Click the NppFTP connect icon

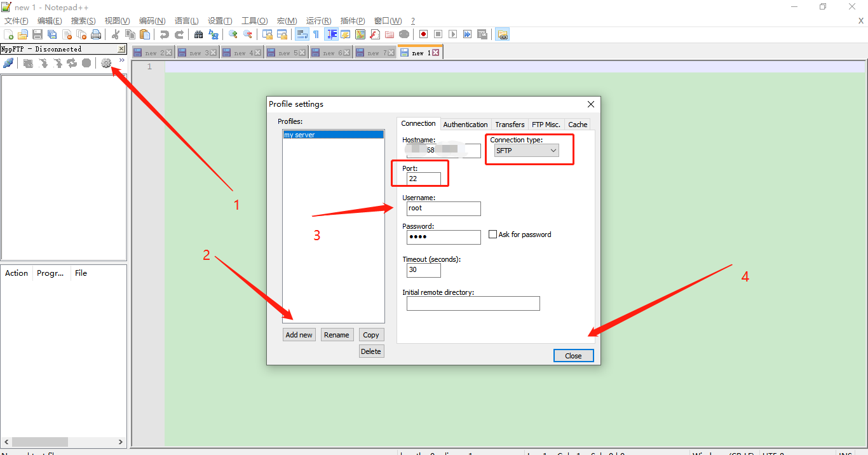point(8,63)
